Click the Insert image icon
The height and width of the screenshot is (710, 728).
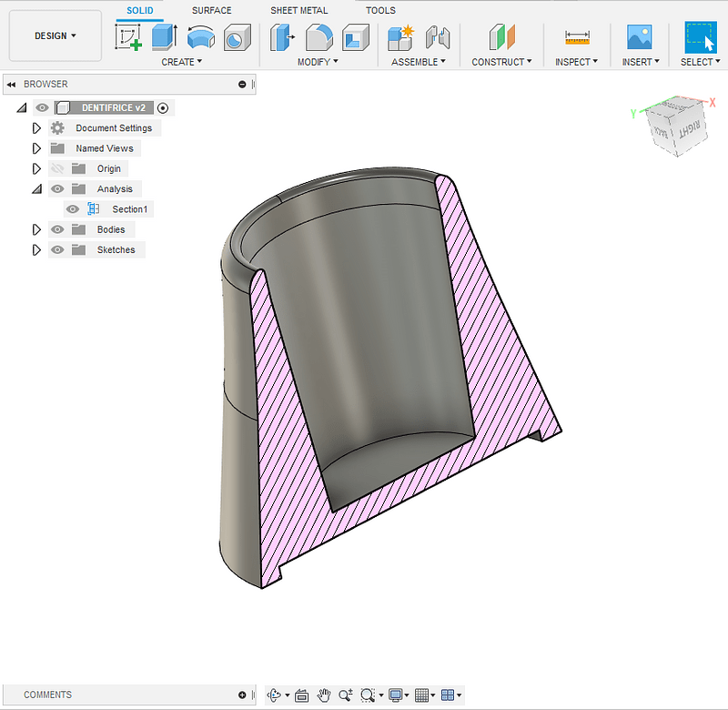(x=640, y=37)
